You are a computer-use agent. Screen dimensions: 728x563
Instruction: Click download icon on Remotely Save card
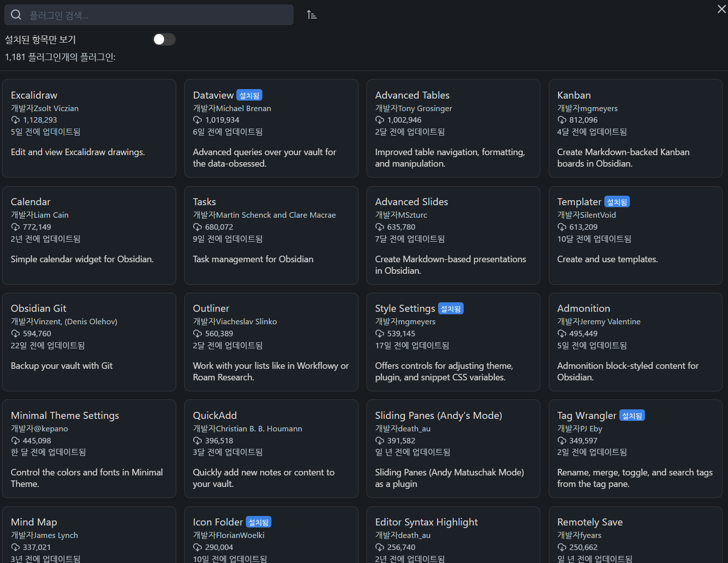click(x=562, y=547)
